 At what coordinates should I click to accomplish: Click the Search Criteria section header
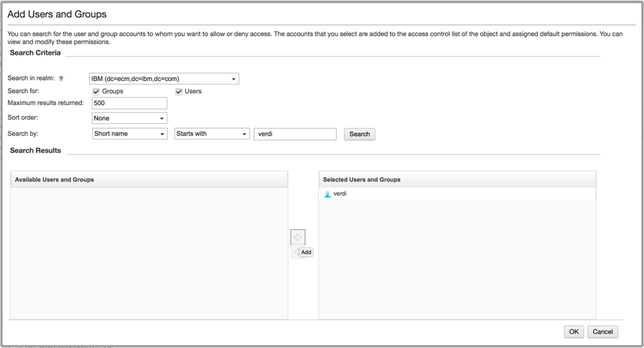point(35,53)
